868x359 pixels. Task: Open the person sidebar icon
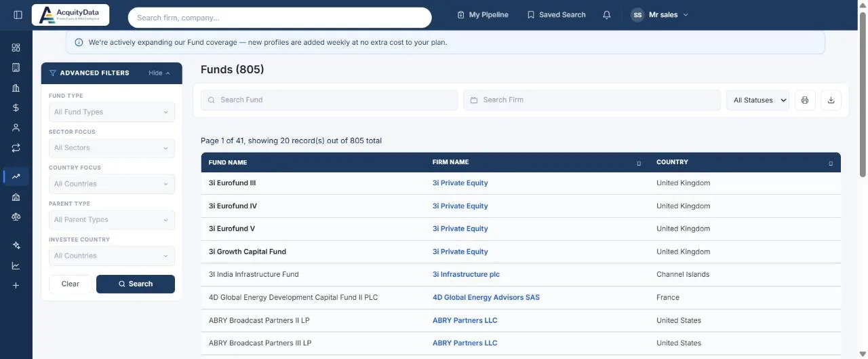coord(16,128)
